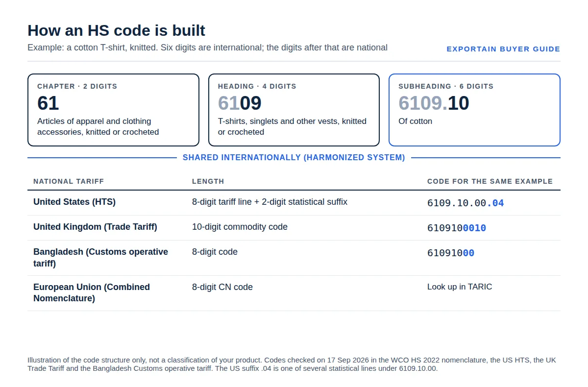
Task: Select the United States (HTS) row label
Action: click(x=74, y=202)
